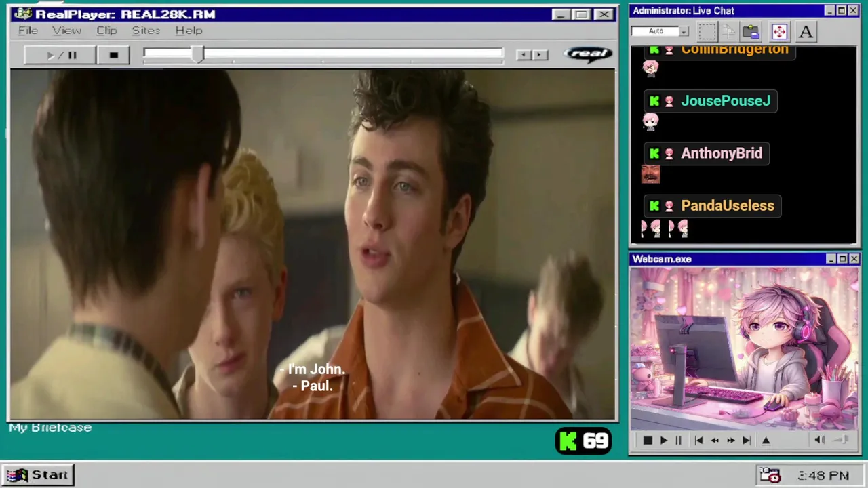
Task: Click the copy pages icon in Live Chat
Action: click(728, 31)
